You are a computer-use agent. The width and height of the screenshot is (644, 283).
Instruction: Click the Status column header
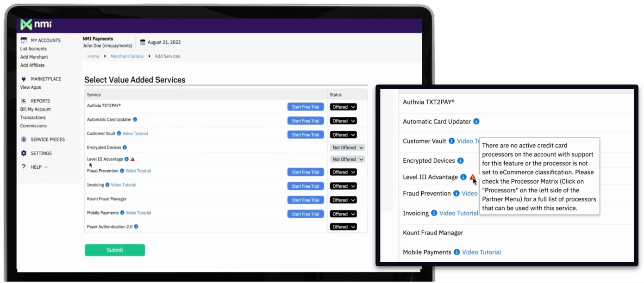[336, 95]
